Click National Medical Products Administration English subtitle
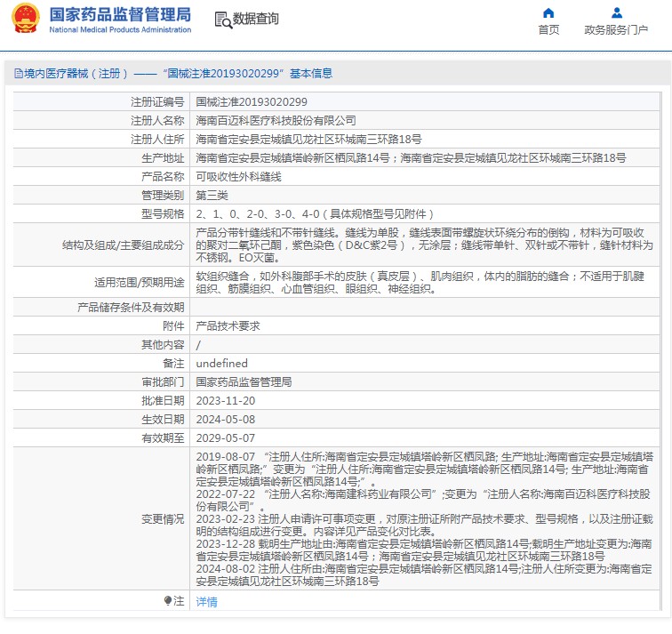The height and width of the screenshot is (634, 672). pyautogui.click(x=120, y=30)
